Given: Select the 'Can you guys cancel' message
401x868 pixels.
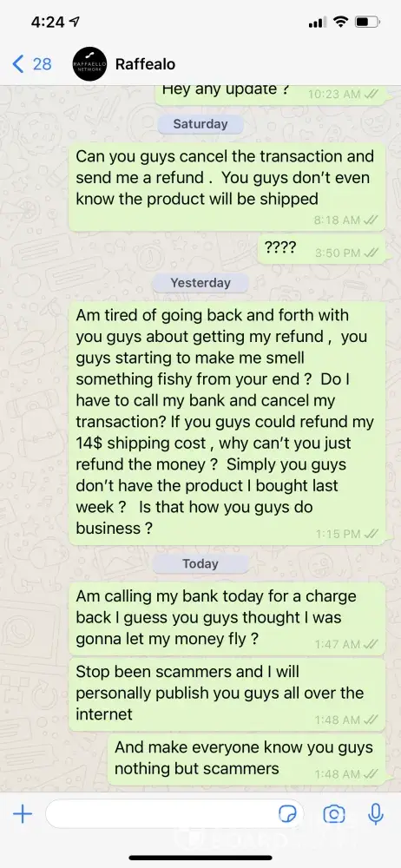Looking at the screenshot, I should click(x=227, y=187).
